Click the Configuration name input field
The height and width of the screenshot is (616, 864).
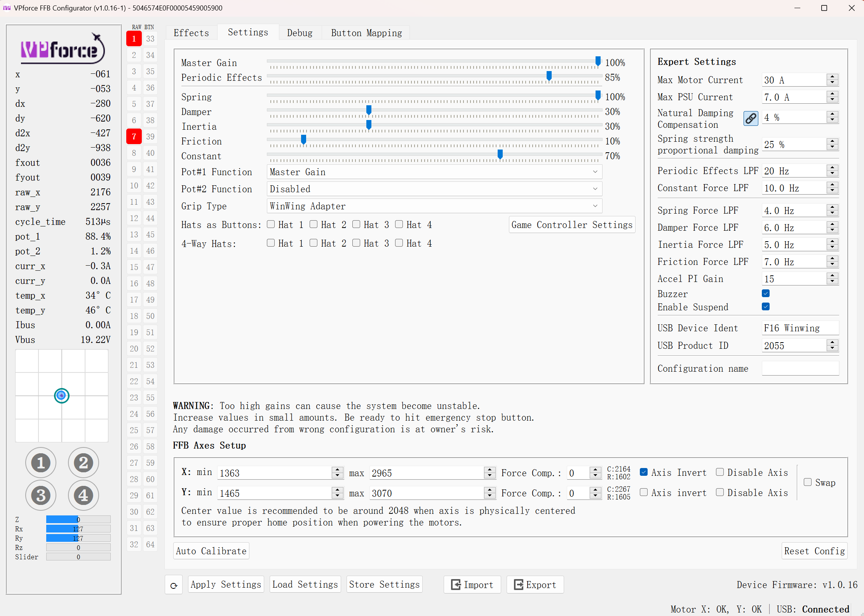click(x=800, y=369)
